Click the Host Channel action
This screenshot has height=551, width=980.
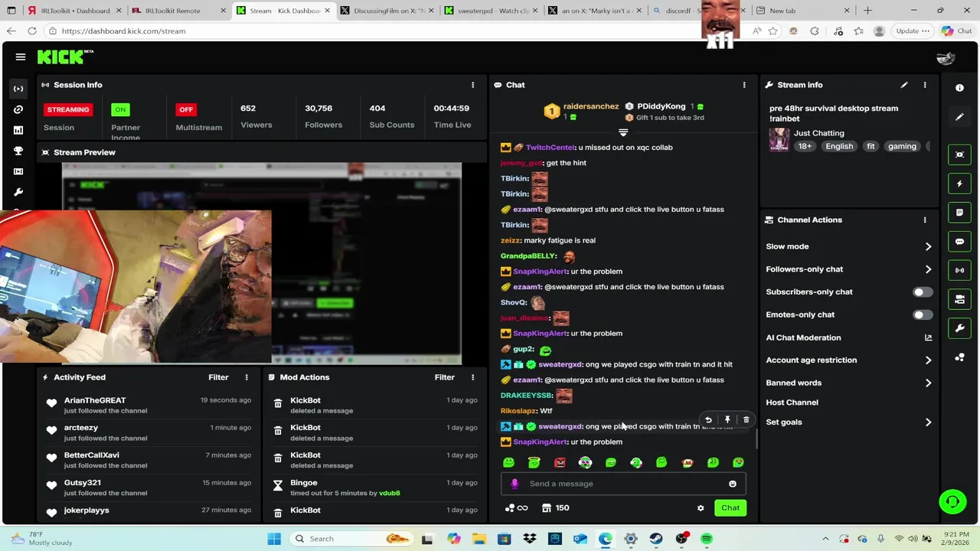[x=792, y=403]
